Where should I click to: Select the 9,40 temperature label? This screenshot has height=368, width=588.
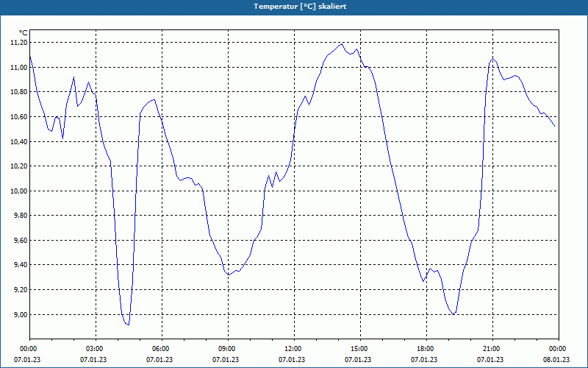click(21, 265)
